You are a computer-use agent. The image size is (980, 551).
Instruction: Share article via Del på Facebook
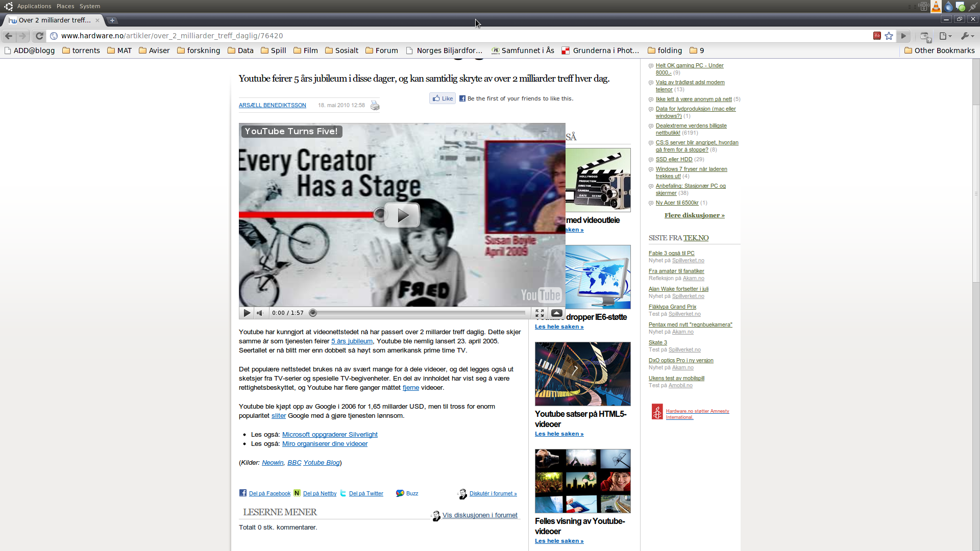coord(265,493)
